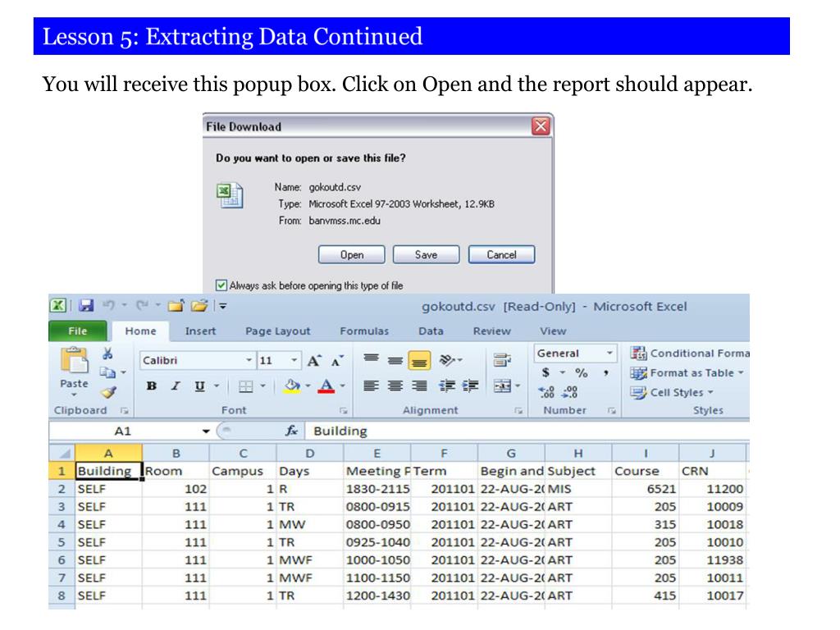Click the red Font Color A
840x630 pixels.
tap(326, 386)
